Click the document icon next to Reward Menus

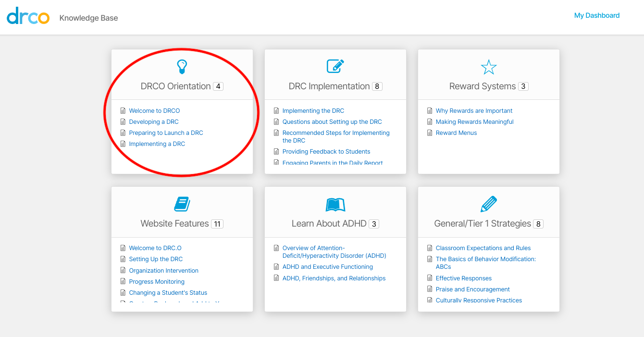pos(430,132)
